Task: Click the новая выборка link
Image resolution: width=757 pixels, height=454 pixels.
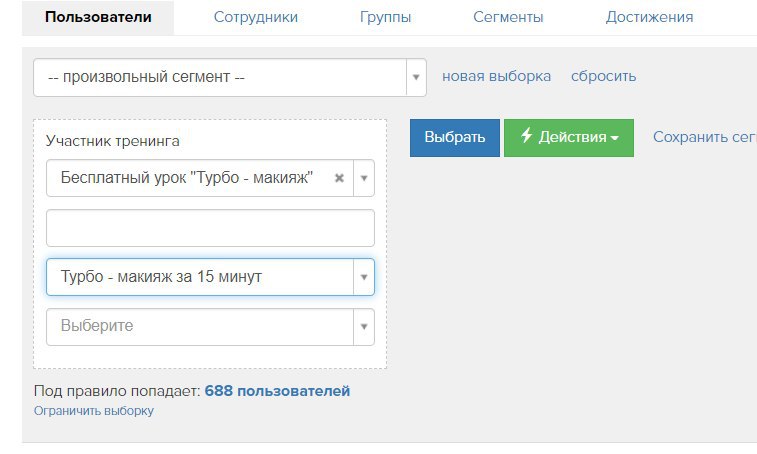Action: point(496,76)
